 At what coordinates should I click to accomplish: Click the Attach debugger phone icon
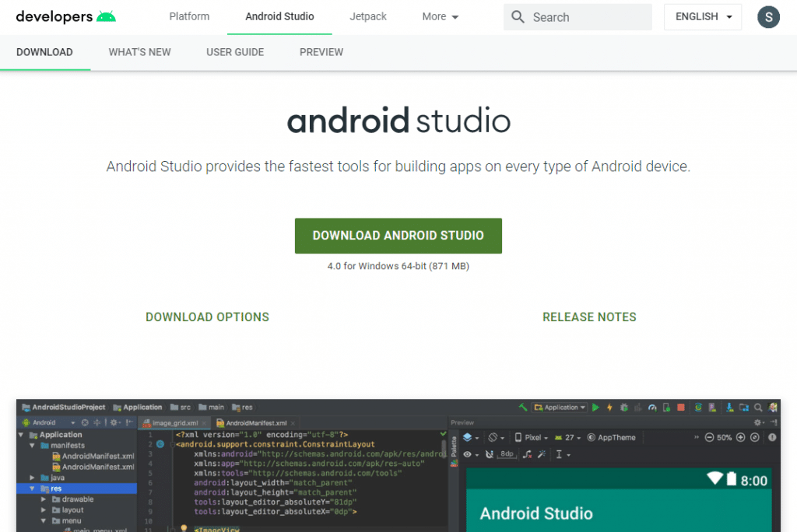(x=666, y=408)
